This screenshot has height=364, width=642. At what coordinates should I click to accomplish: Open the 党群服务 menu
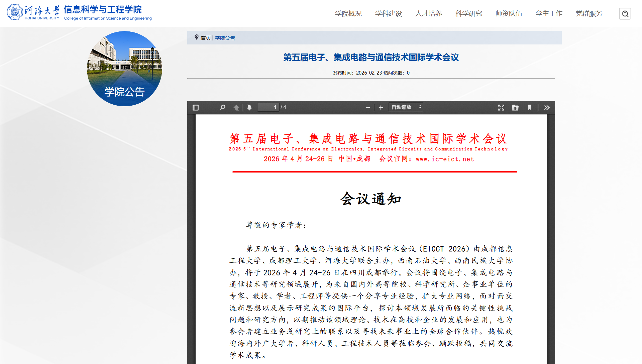589,13
